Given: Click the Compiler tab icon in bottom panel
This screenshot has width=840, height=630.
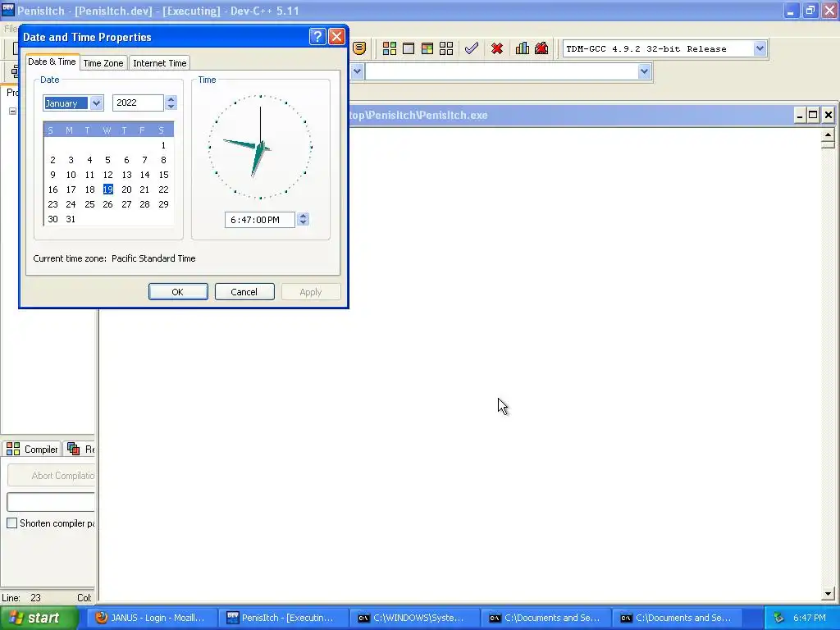Looking at the screenshot, I should click(13, 449).
